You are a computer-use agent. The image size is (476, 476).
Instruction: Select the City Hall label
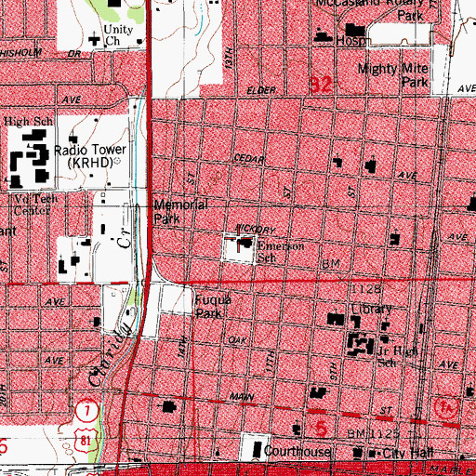coord(408,453)
